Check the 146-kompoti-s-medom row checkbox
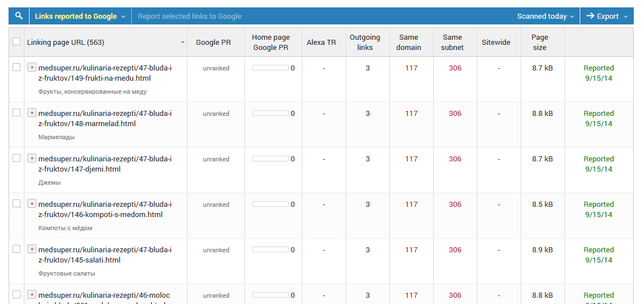This screenshot has height=304, width=644. click(16, 203)
